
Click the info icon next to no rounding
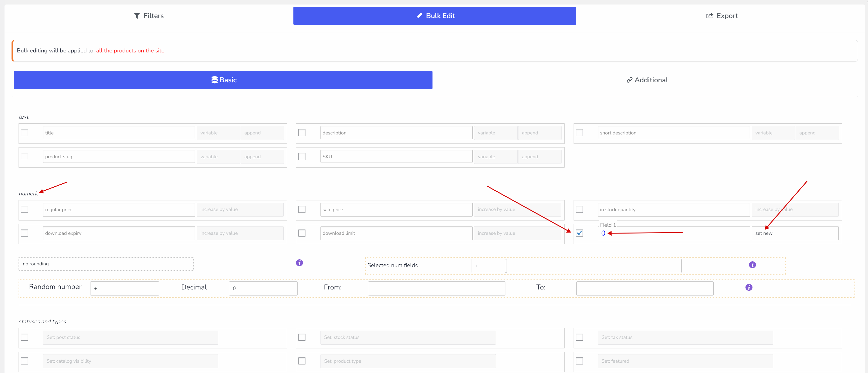(x=299, y=263)
